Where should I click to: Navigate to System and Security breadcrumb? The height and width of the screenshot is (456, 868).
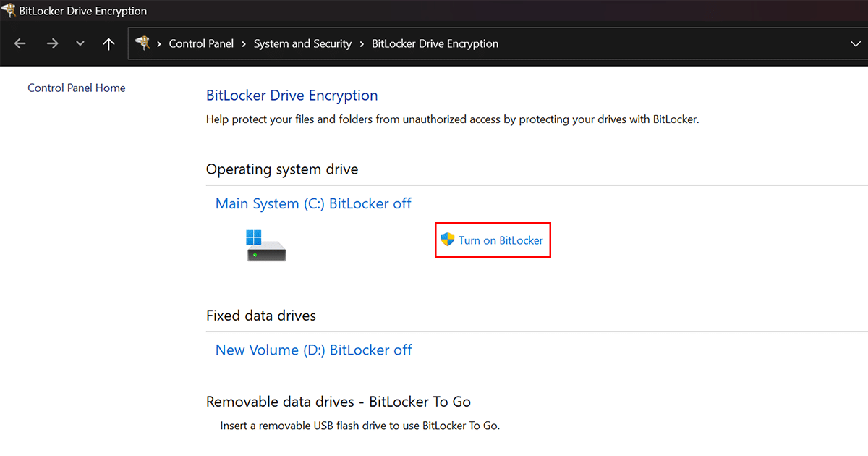tap(302, 44)
